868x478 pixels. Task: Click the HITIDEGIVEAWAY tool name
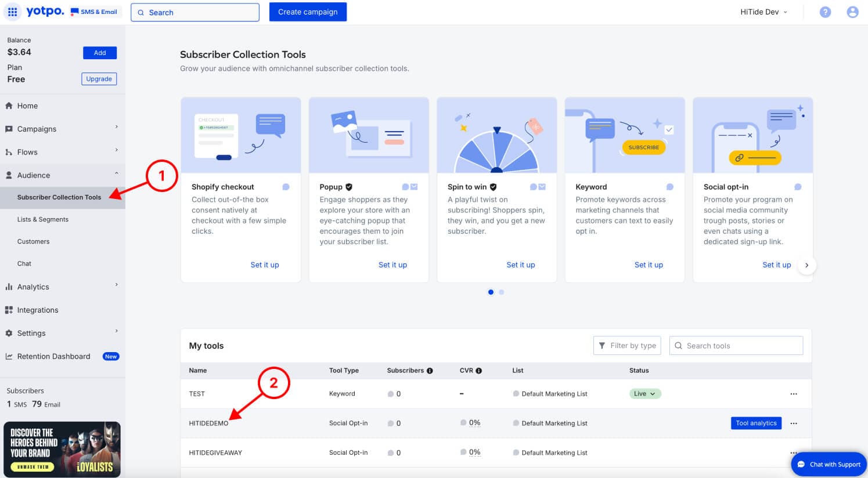click(x=215, y=453)
